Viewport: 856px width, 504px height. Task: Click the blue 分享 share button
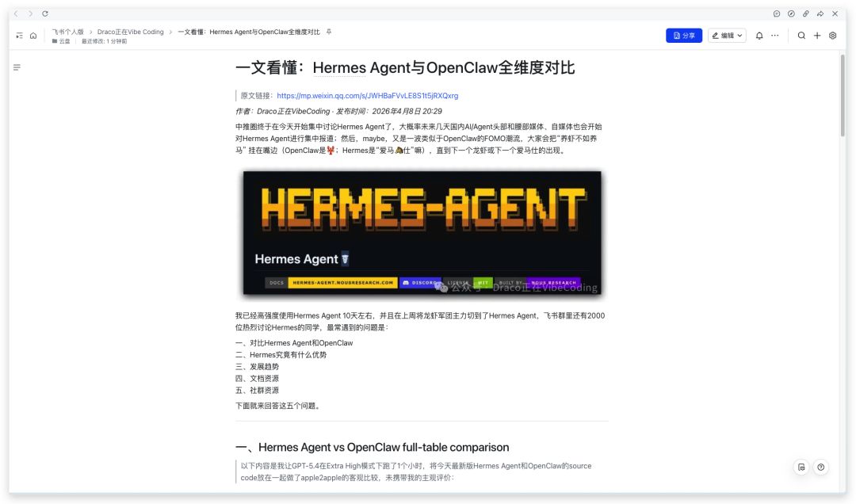pos(683,35)
